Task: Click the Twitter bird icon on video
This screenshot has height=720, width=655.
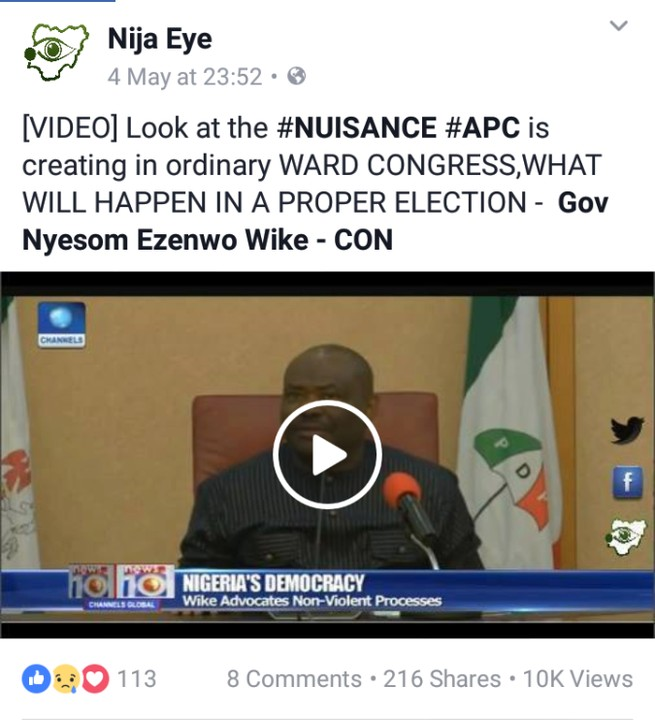Action: pos(627,430)
